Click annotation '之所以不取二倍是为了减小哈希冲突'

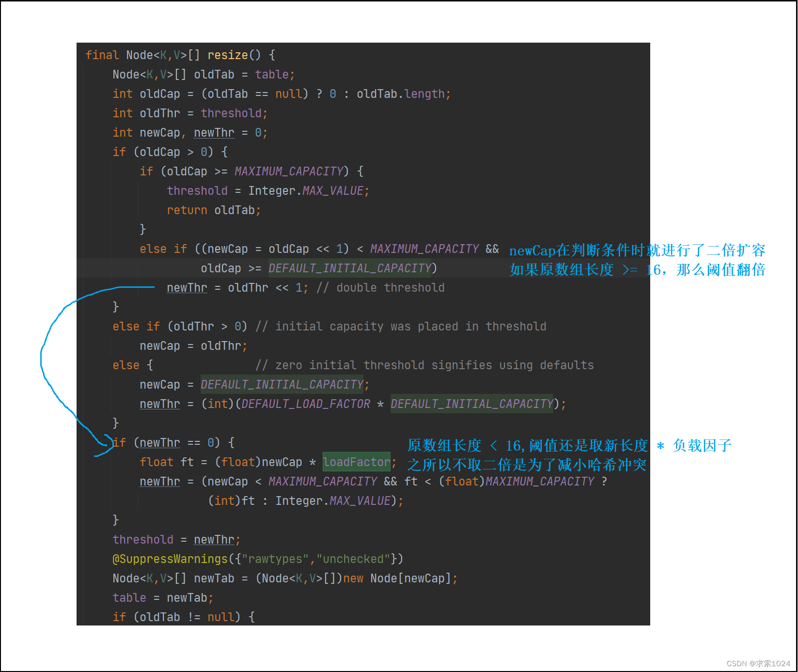click(x=527, y=465)
